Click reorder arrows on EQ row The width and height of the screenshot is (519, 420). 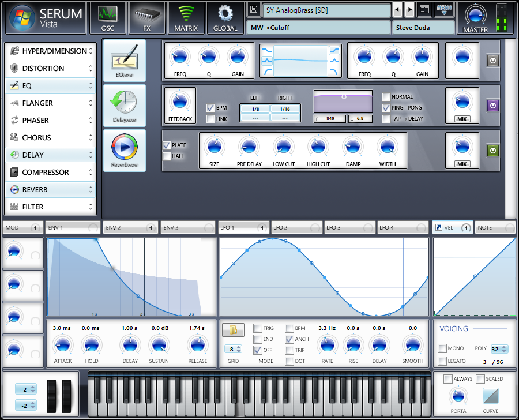coord(91,86)
